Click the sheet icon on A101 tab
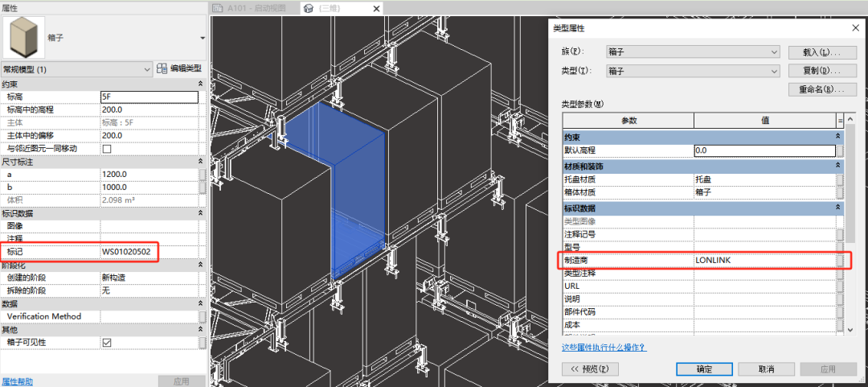The width and height of the screenshot is (868, 387). 219,8
